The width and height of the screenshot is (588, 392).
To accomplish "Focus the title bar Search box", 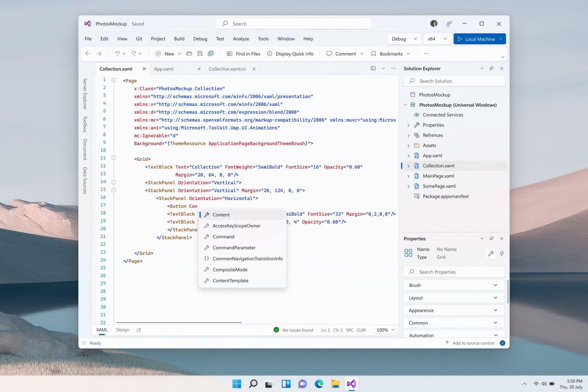I will pos(294,24).
